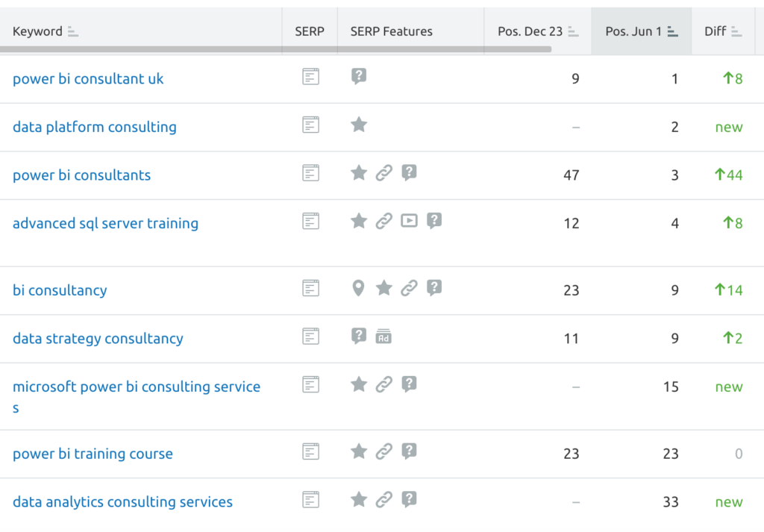Click the SERP column header

pos(310,31)
